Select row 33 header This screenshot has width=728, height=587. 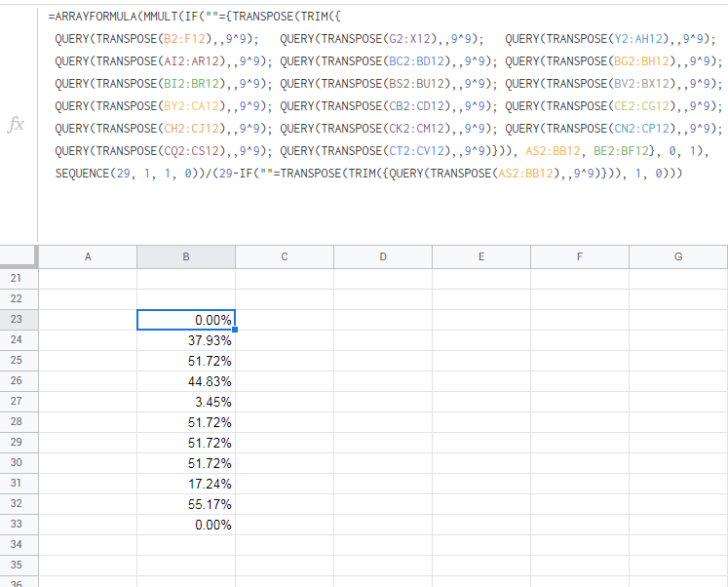[19, 524]
